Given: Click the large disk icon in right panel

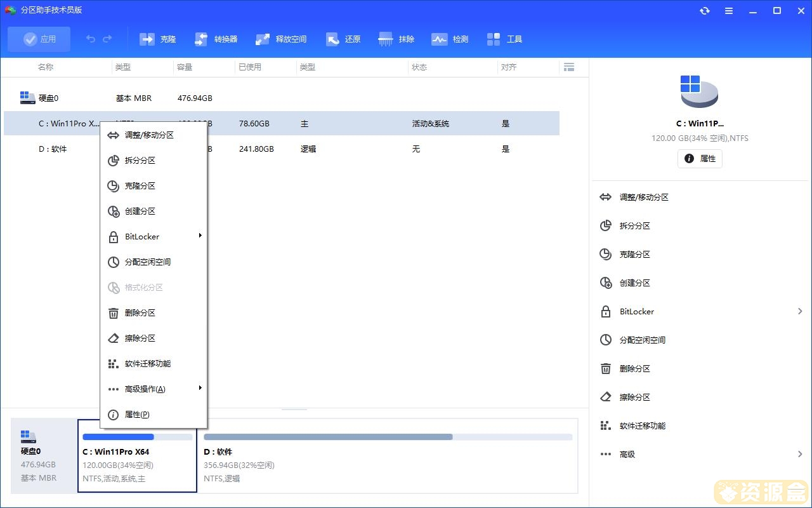Looking at the screenshot, I should point(699,91).
